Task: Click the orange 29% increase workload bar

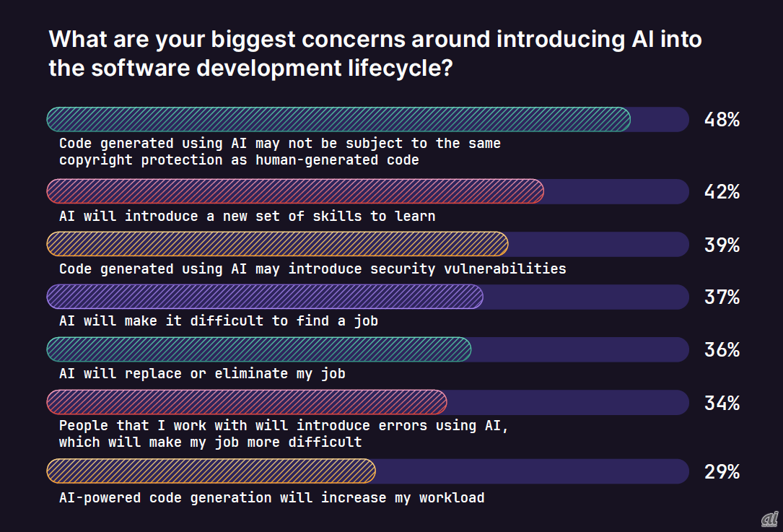Action: 211,471
